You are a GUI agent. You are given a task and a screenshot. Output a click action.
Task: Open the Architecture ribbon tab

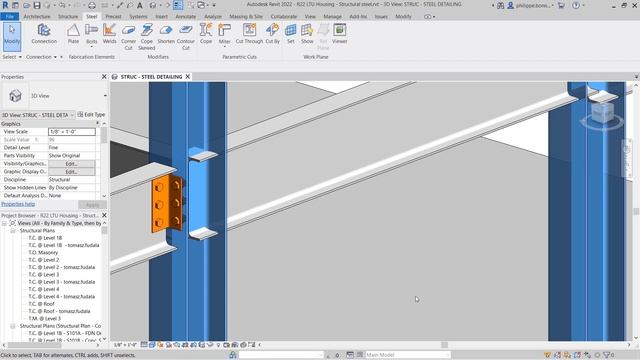tap(37, 17)
